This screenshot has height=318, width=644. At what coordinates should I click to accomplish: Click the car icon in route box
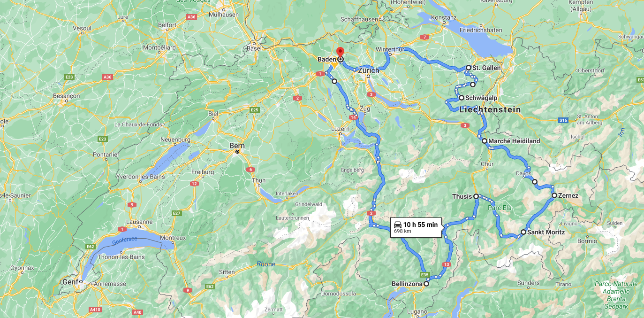[x=398, y=225]
